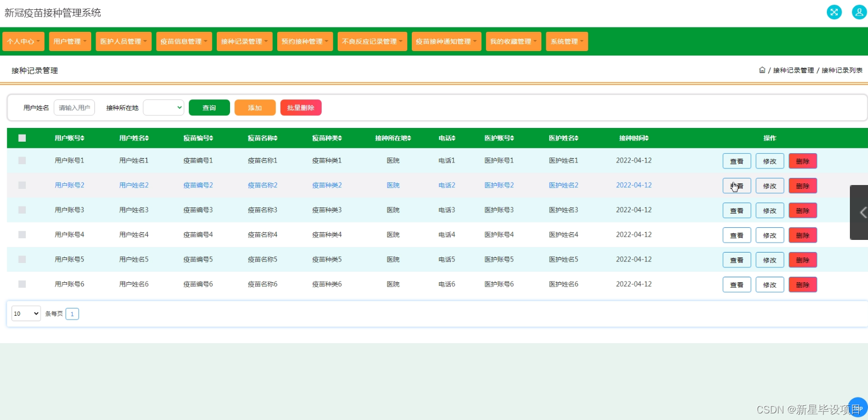
Task: Check the row for 用户账号6
Action: tap(22, 284)
